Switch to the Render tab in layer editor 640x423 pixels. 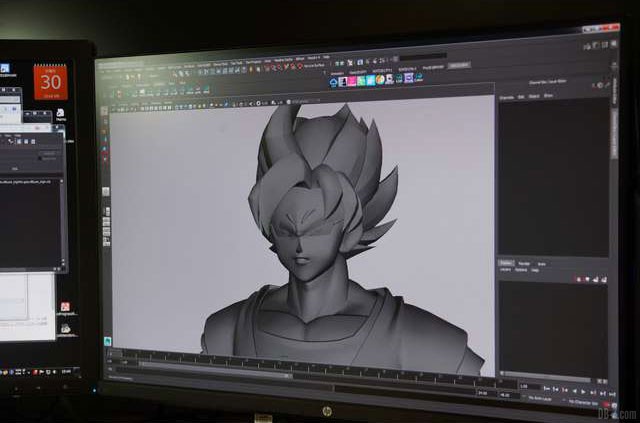point(524,264)
